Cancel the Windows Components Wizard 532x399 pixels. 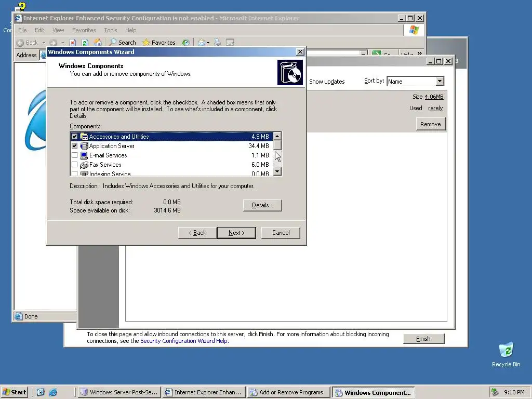point(281,233)
